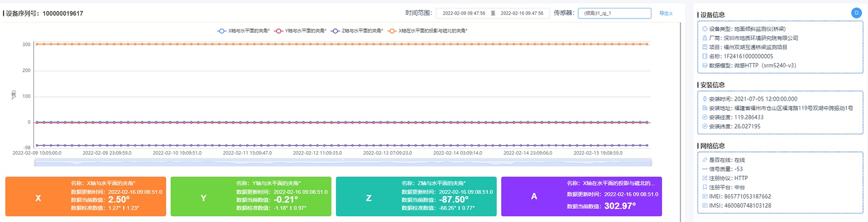Image resolution: width=868 pixels, height=222 pixels.
Task: Click the install time (安装时间) clock icon
Action: pos(705,99)
